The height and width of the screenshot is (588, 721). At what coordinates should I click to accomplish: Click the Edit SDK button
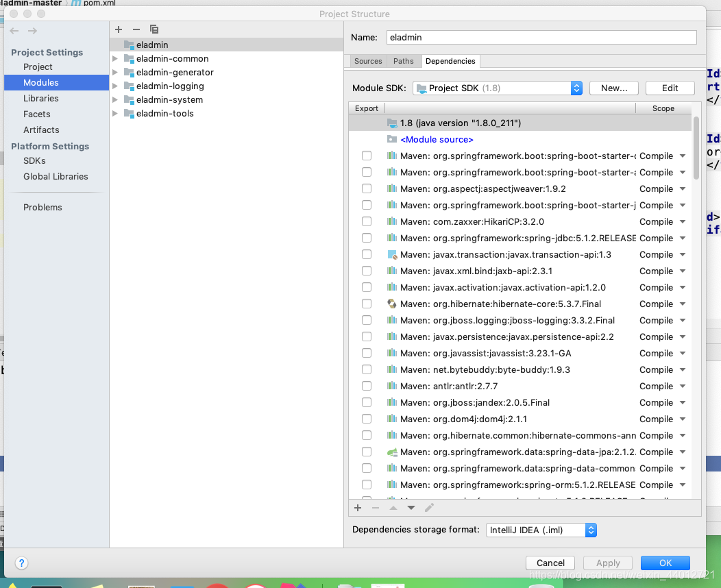click(670, 88)
